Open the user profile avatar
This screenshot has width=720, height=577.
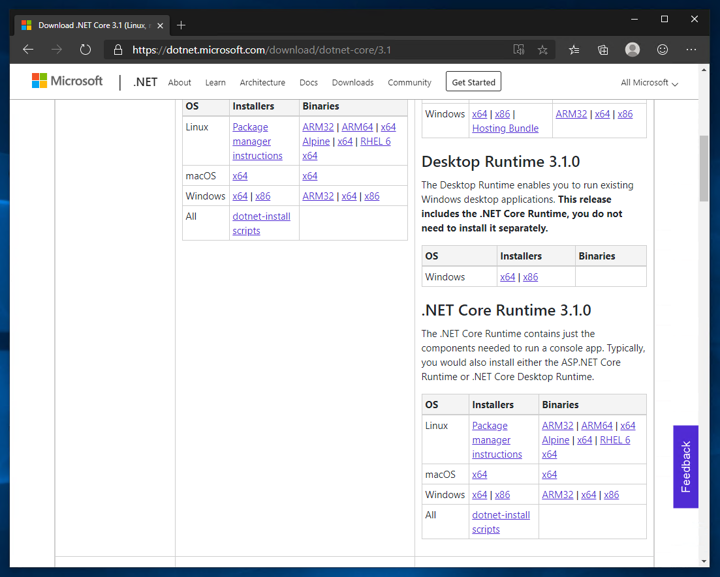tap(632, 50)
